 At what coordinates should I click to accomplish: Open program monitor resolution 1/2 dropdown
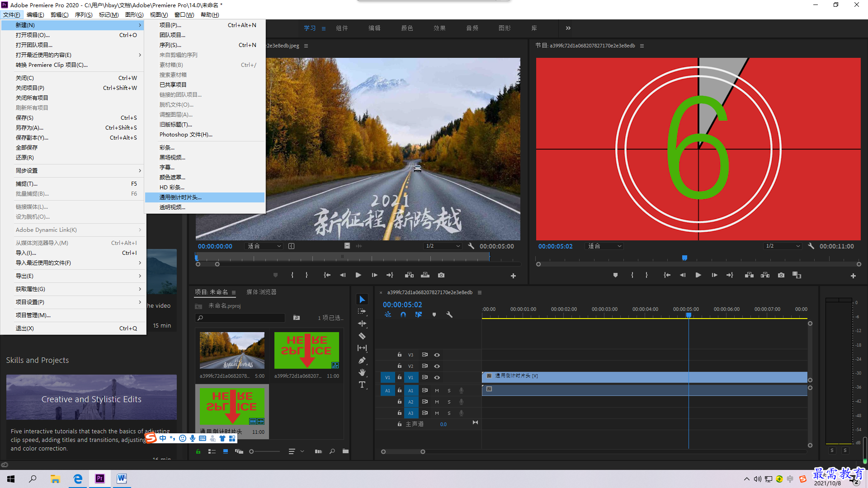point(783,246)
